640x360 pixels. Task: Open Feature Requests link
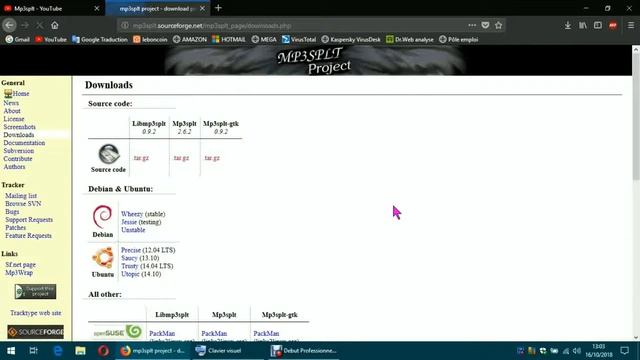[x=28, y=236]
